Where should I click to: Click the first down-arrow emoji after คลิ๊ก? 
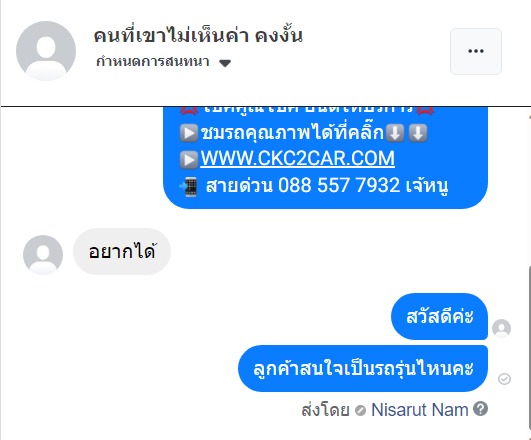[395, 133]
